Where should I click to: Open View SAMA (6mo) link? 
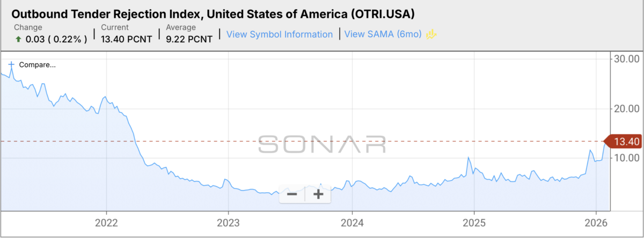point(383,34)
